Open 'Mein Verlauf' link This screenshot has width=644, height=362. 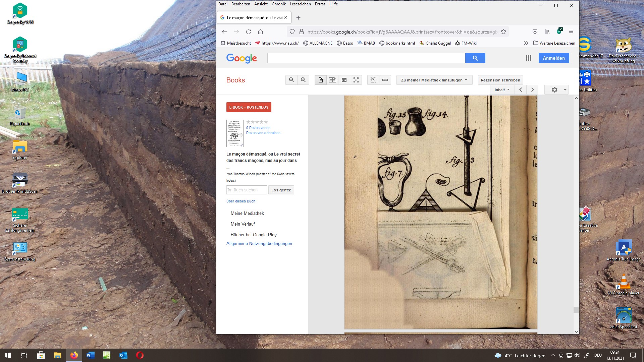tap(243, 224)
